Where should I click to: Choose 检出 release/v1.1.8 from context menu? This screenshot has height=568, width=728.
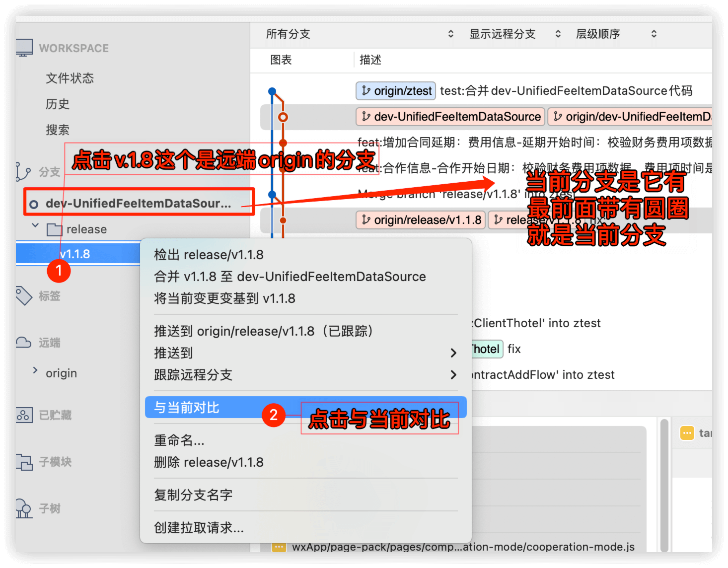(305, 255)
